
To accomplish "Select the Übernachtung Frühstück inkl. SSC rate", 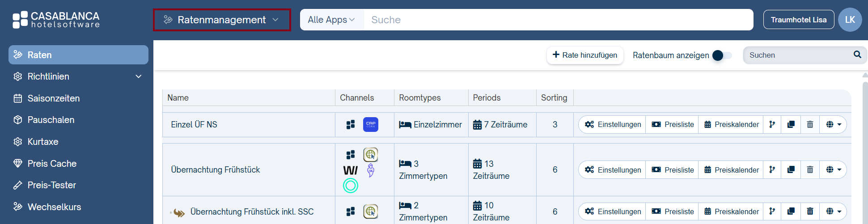I will (252, 211).
